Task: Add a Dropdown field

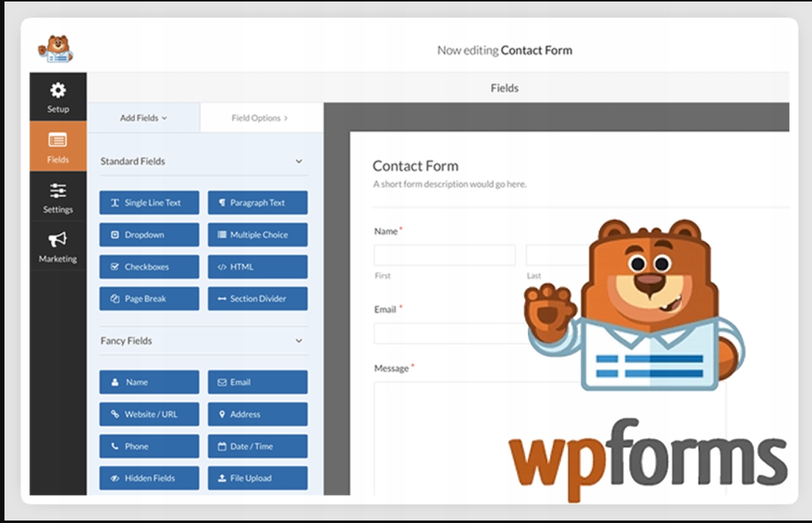Action: pyautogui.click(x=149, y=235)
